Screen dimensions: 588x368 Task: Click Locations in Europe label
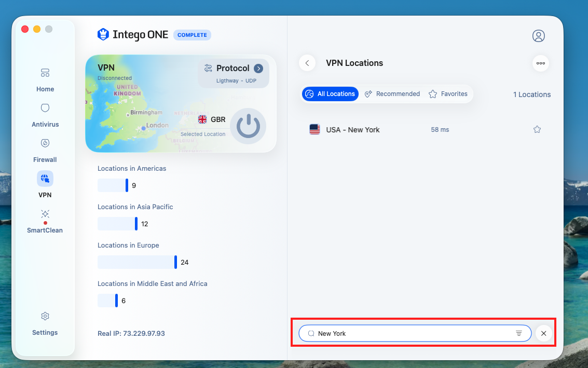click(128, 246)
